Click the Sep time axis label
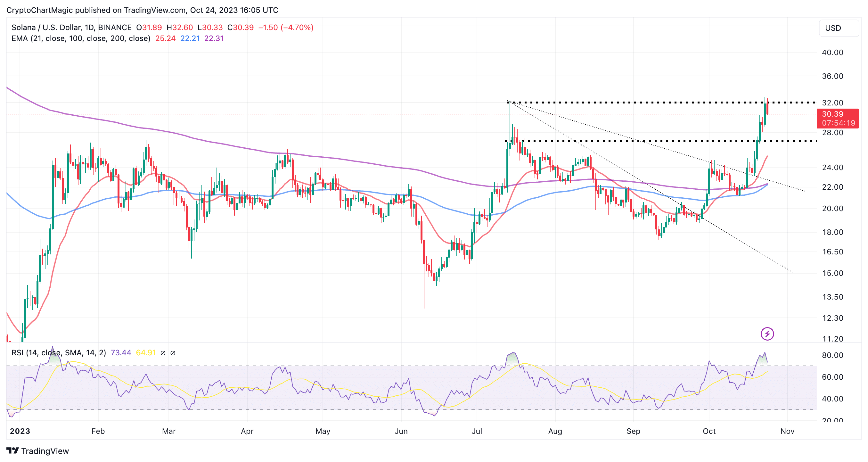Screen dimensions: 868x462 point(633,431)
